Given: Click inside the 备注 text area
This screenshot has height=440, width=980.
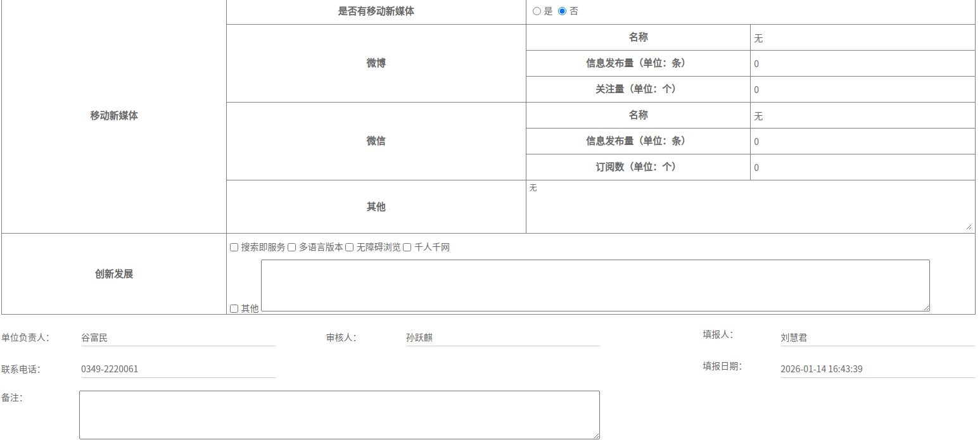Looking at the screenshot, I should pyautogui.click(x=339, y=415).
